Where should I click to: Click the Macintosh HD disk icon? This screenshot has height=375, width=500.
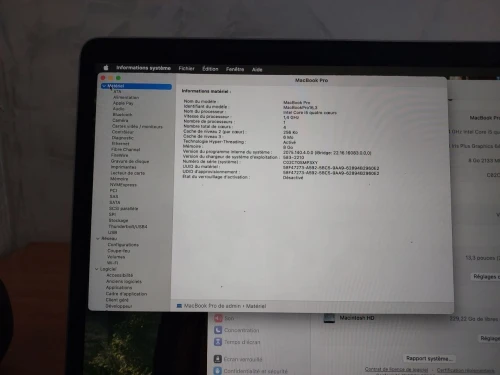click(329, 318)
